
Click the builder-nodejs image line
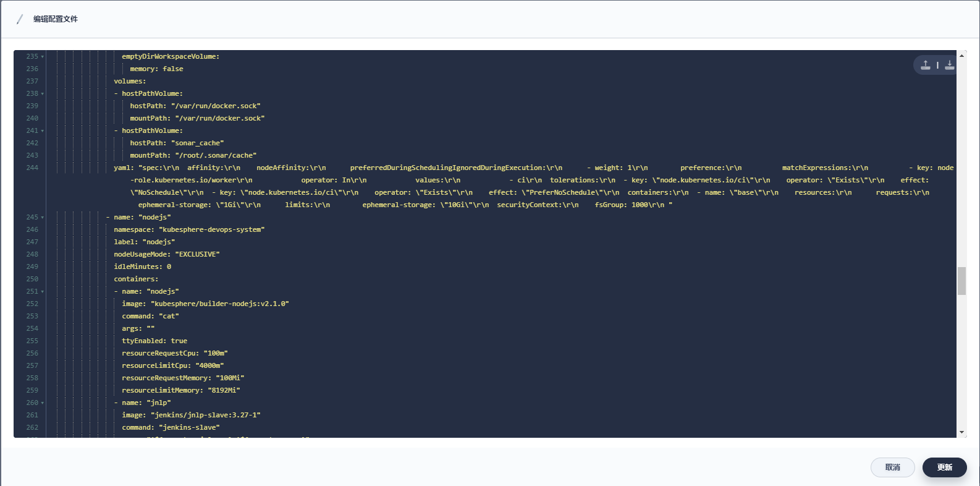[x=205, y=304]
